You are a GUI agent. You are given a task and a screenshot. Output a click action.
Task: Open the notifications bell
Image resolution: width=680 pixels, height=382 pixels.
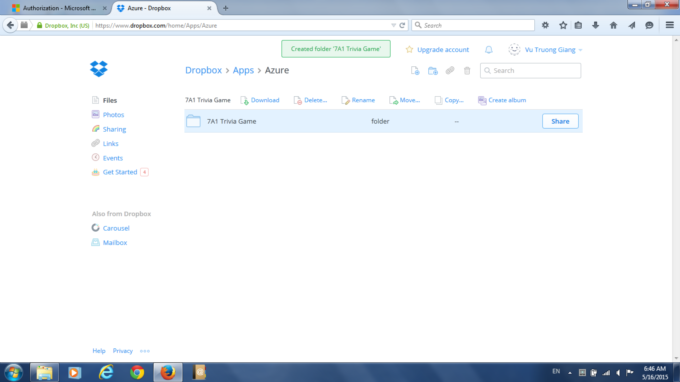(489, 49)
